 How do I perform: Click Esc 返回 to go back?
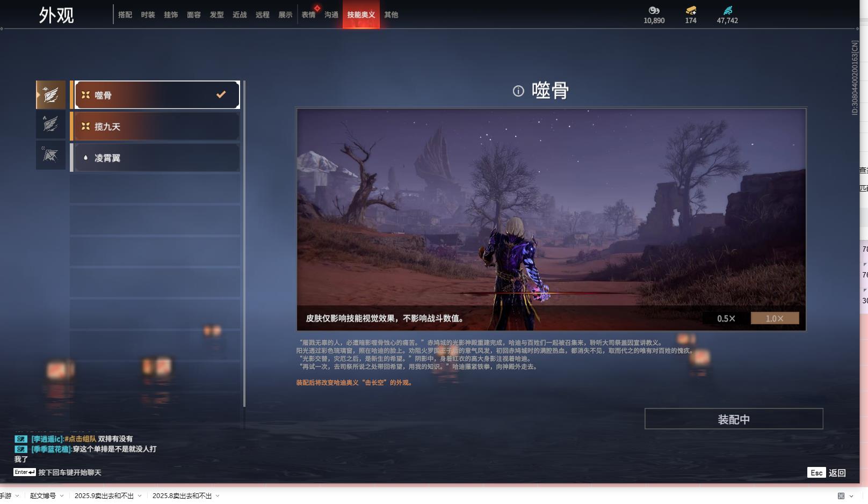(x=827, y=472)
